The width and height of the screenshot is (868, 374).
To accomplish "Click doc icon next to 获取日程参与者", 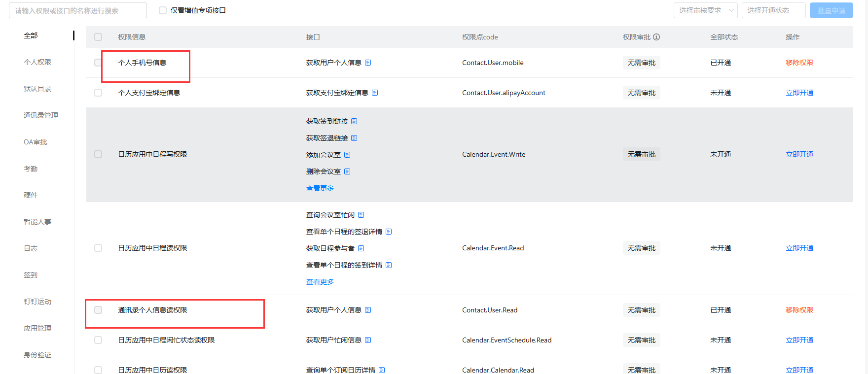I will pyautogui.click(x=361, y=248).
